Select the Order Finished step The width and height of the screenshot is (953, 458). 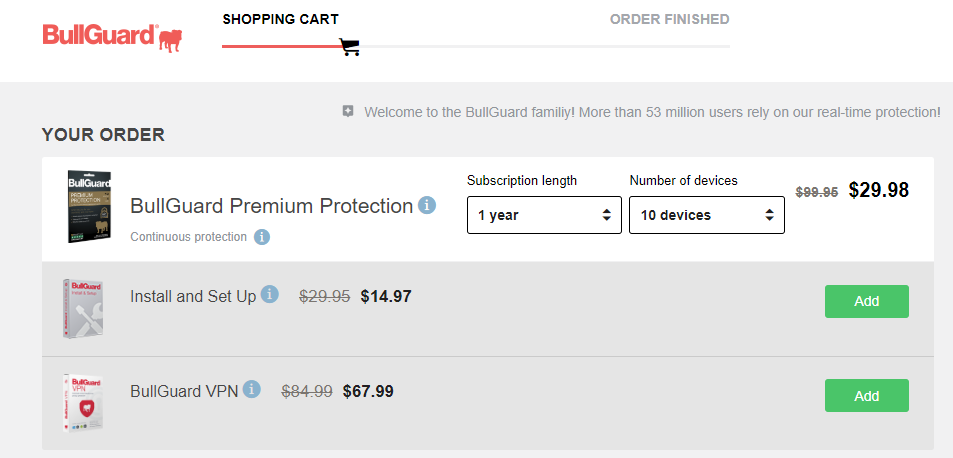click(x=669, y=19)
